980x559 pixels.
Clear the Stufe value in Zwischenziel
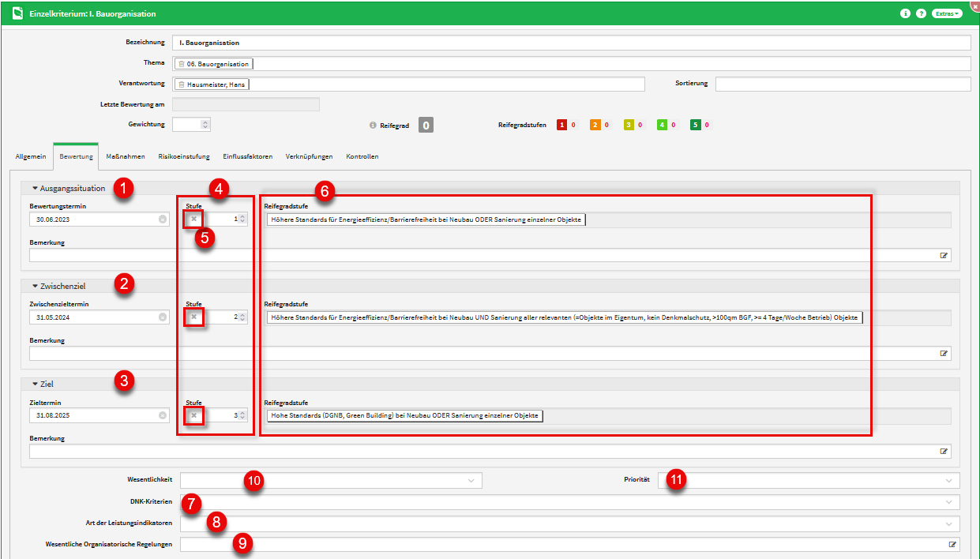point(194,317)
